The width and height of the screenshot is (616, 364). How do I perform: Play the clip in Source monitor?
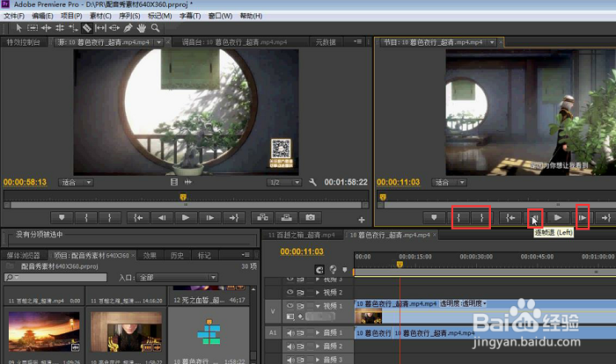pos(186,217)
